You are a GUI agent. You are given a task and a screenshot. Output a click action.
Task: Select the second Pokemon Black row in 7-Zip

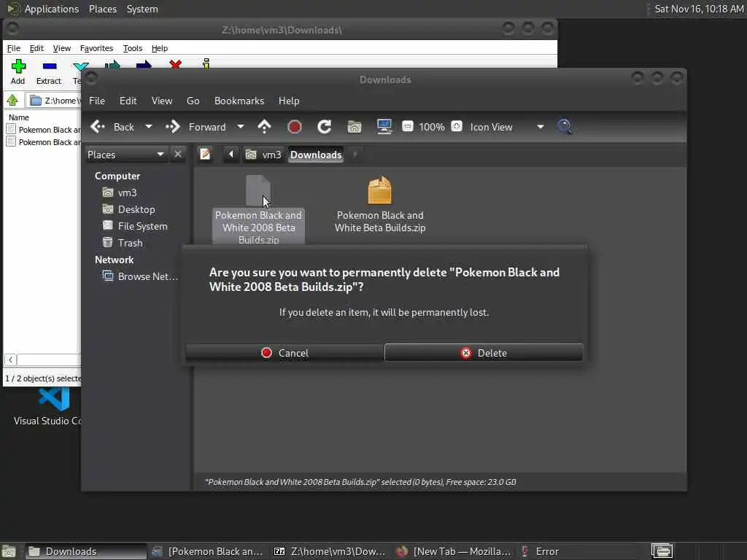44,142
